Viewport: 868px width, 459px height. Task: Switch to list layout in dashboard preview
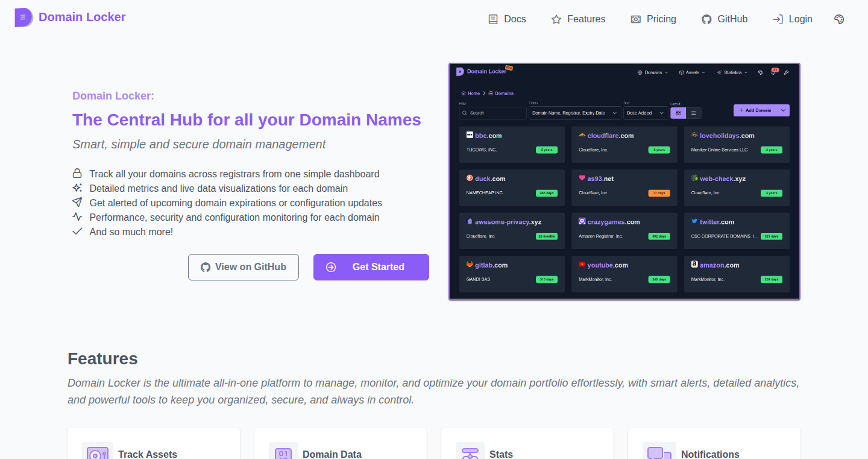[x=694, y=113]
